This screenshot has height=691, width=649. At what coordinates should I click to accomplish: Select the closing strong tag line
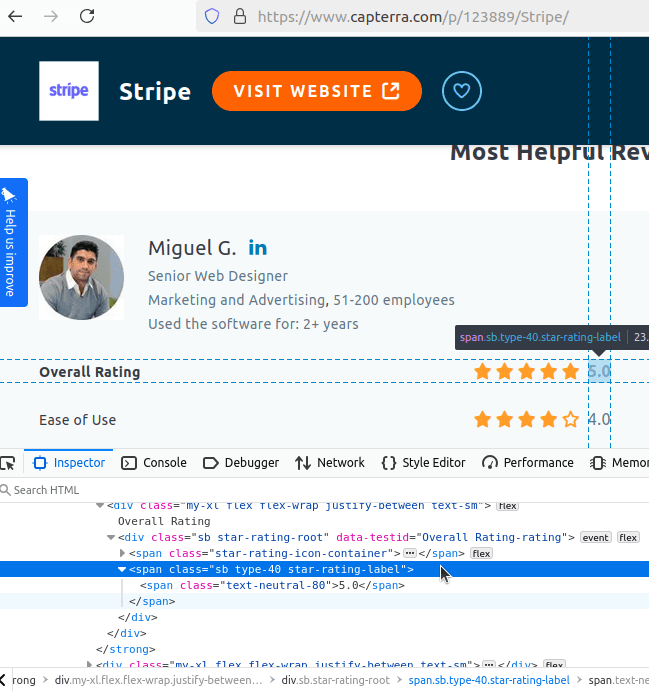click(x=126, y=649)
